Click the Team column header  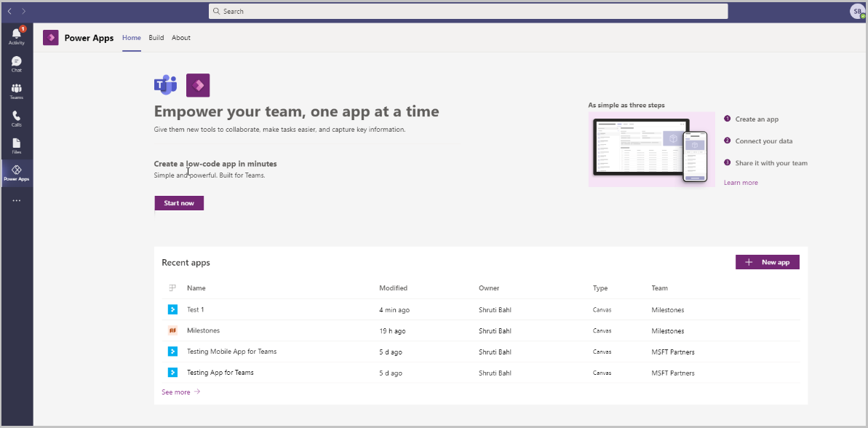(659, 288)
